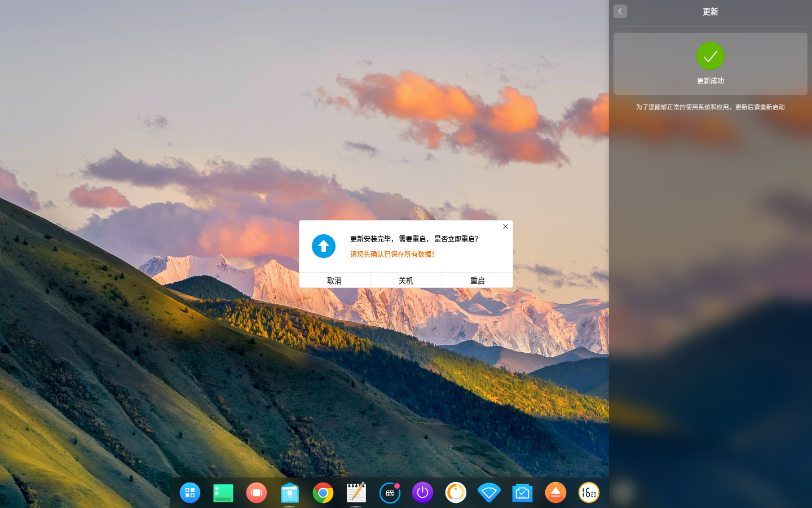The image size is (812, 508).
Task: Open the notepad text editor dock icon
Action: (356, 492)
